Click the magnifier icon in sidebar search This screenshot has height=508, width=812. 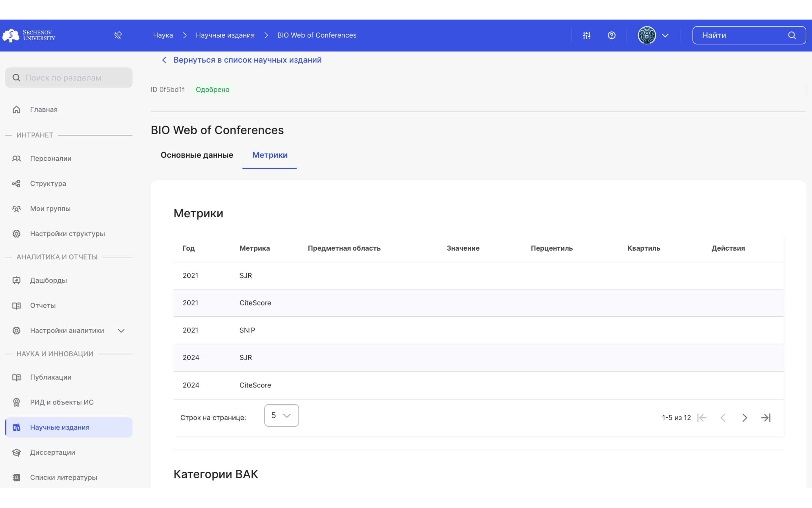pos(16,78)
